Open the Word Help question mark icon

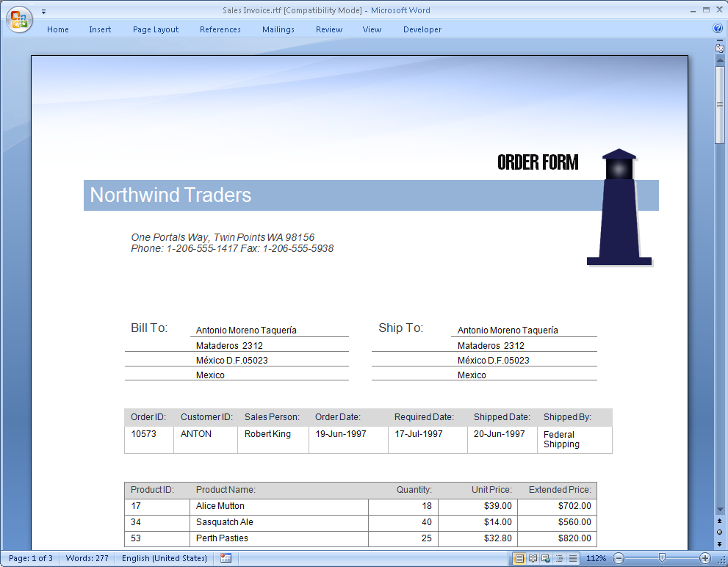click(718, 29)
